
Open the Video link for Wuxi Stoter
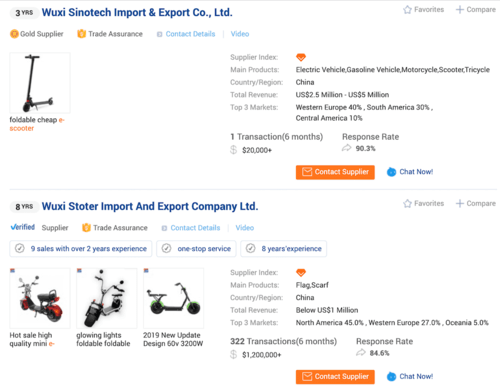245,228
